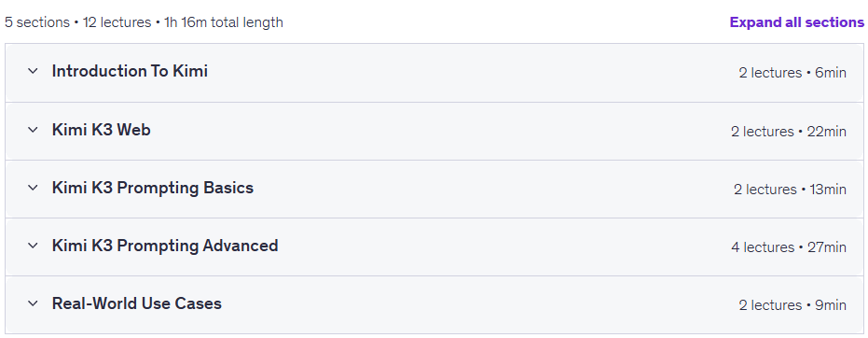868x338 pixels.
Task: Click the 2 lectures • 22min label
Action: coord(789,132)
